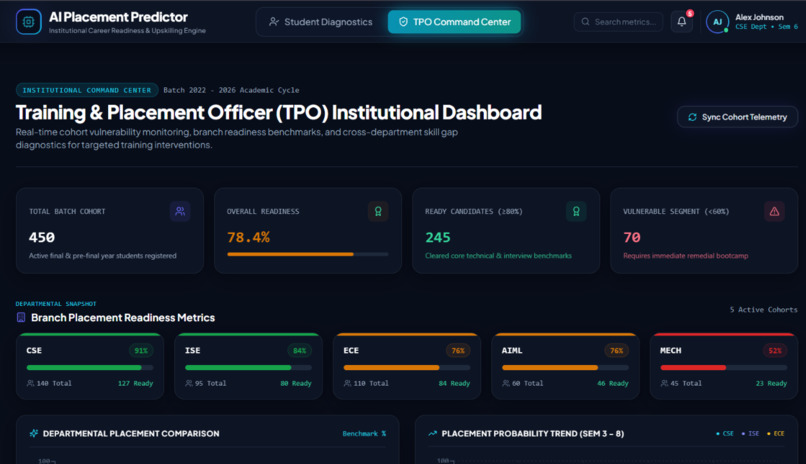
Task: Click the magnifier icon in the search box
Action: 585,22
